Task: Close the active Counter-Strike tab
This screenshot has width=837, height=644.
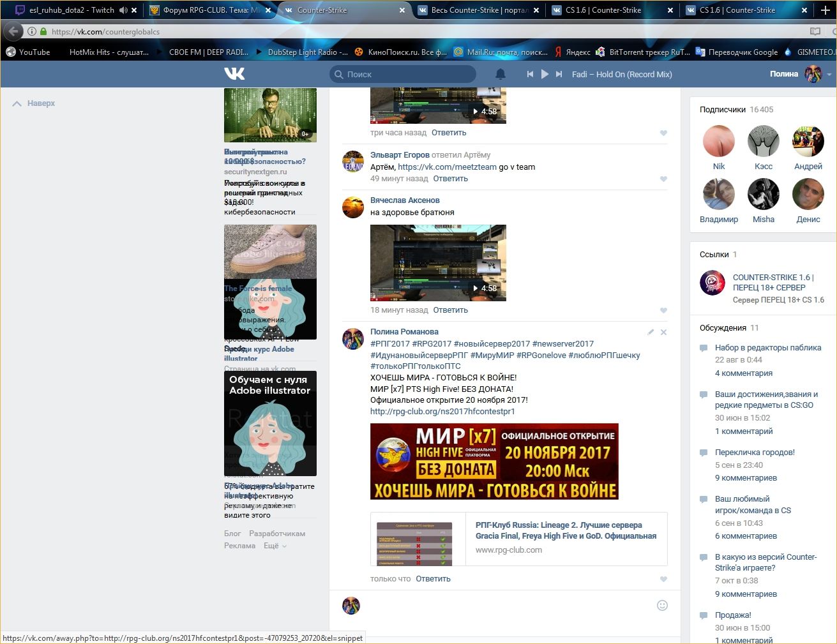Action: 402,10
